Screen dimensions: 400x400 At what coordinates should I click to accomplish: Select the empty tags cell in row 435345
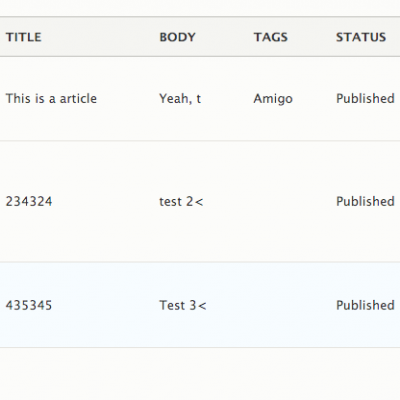tap(289, 305)
